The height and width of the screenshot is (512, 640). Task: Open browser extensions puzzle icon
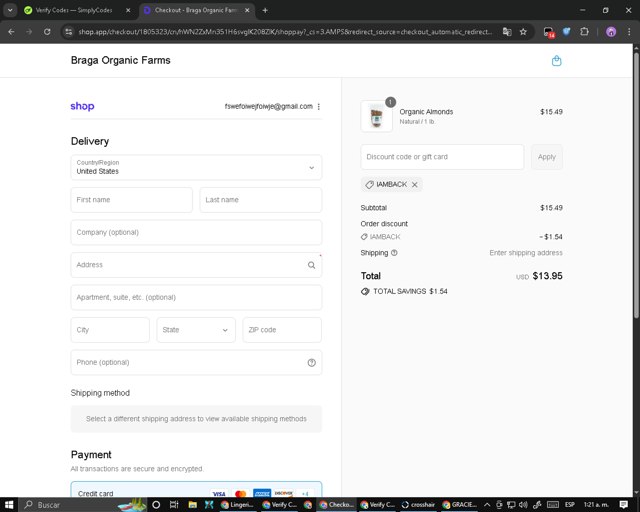click(x=584, y=32)
